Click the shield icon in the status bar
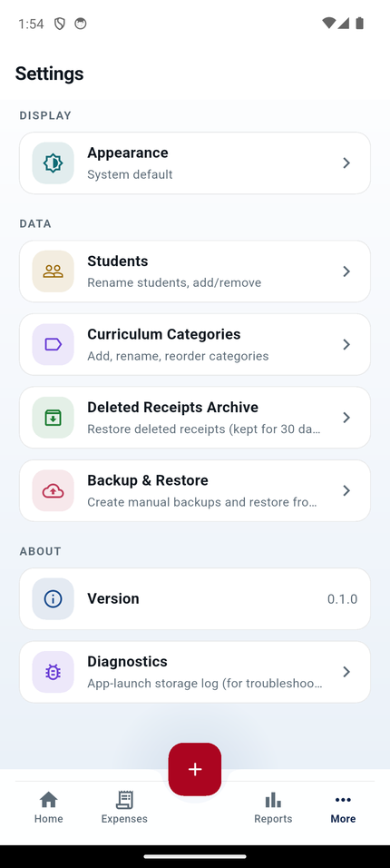Image resolution: width=390 pixels, height=868 pixels. click(60, 24)
